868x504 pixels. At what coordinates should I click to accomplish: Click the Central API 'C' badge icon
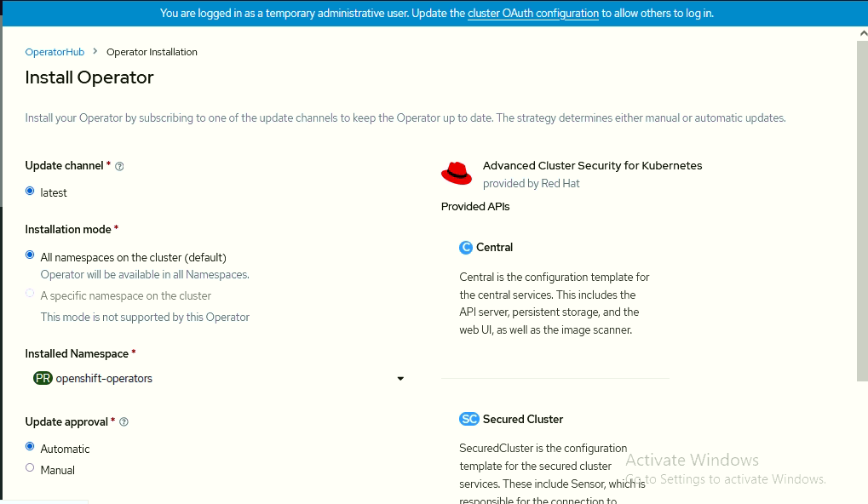click(466, 248)
